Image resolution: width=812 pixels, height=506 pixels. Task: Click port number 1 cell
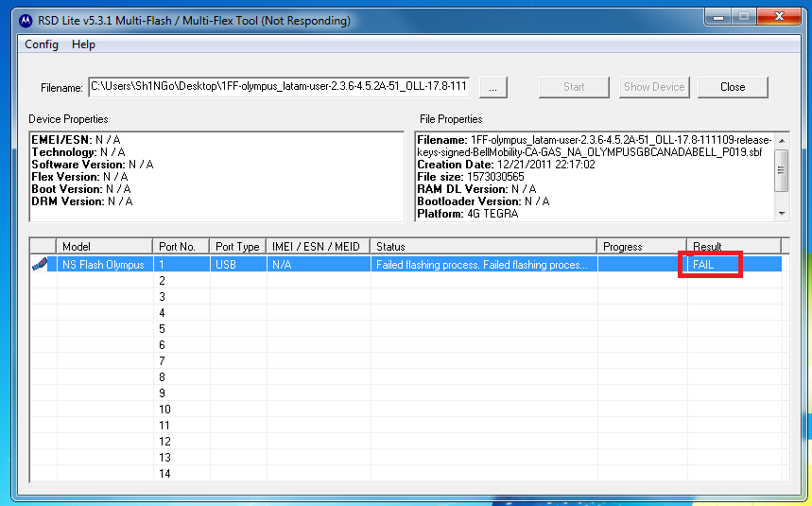tap(181, 265)
